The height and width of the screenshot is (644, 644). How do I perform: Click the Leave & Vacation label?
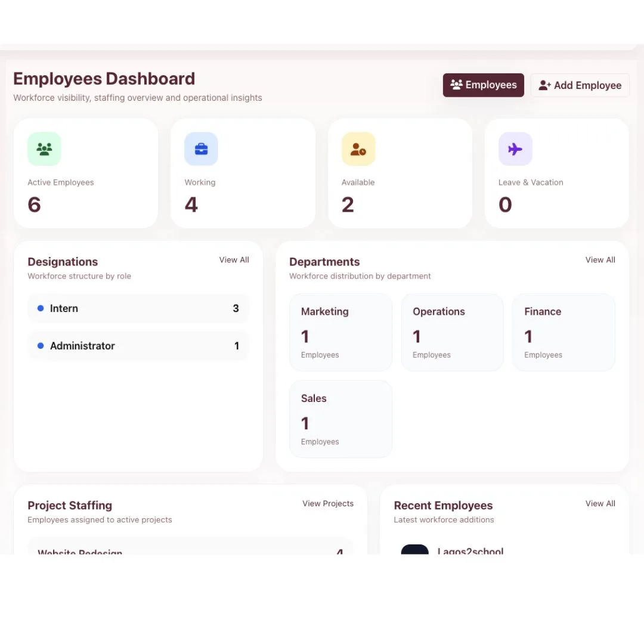(531, 182)
